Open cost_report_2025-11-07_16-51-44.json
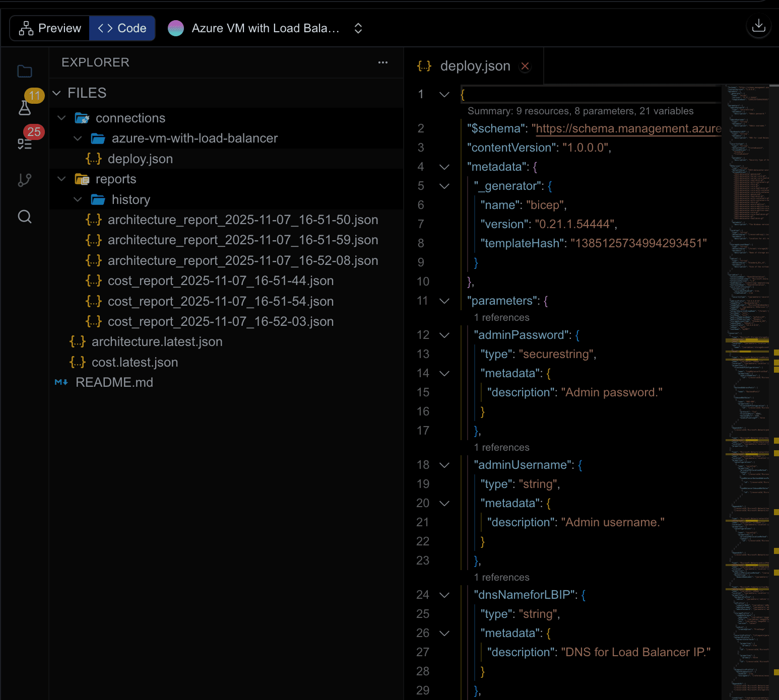Image resolution: width=779 pixels, height=700 pixels. (x=226, y=281)
